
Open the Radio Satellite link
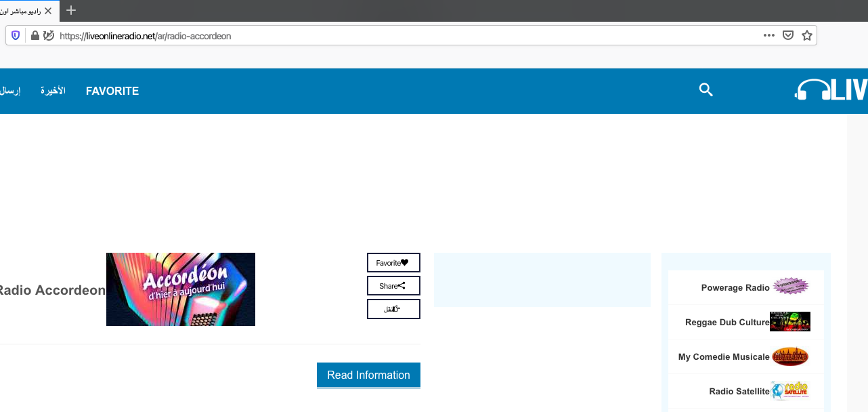739,392
